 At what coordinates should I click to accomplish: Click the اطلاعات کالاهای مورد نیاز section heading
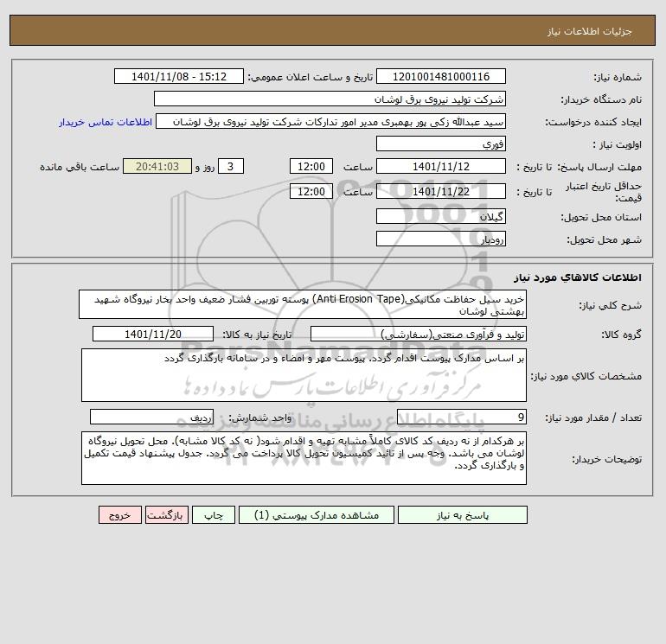click(578, 277)
